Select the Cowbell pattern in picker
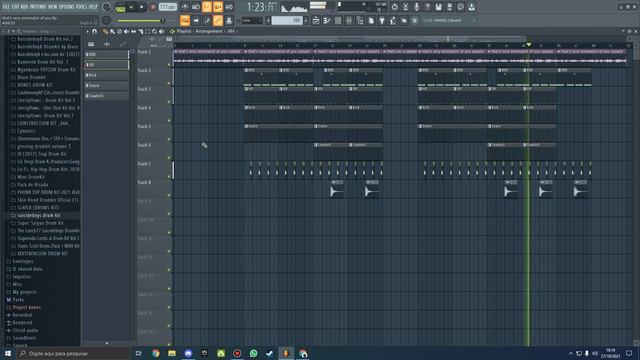This screenshot has width=640, height=360. [107, 96]
